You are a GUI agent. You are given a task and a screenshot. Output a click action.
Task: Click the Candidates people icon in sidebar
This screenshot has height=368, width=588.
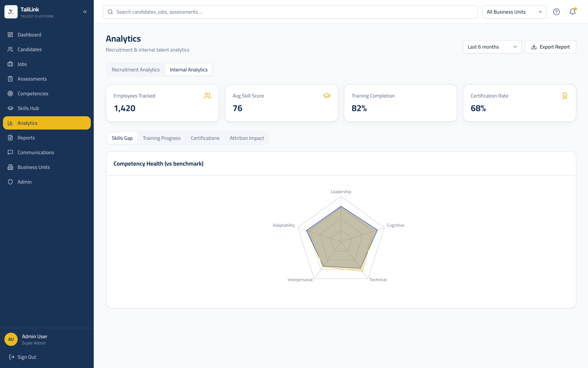pyautogui.click(x=10, y=49)
